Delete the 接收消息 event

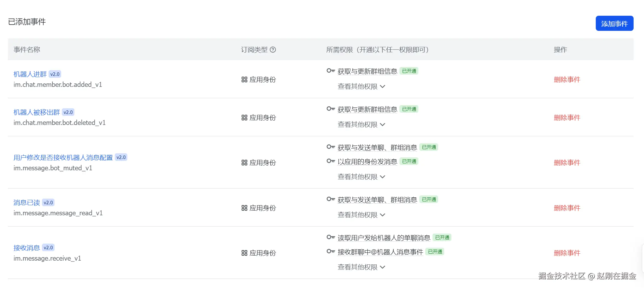[x=567, y=253]
